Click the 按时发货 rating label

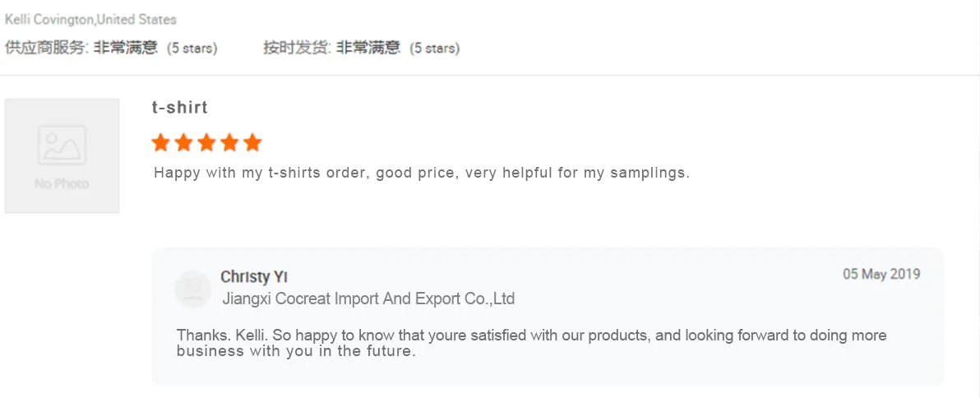click(297, 48)
